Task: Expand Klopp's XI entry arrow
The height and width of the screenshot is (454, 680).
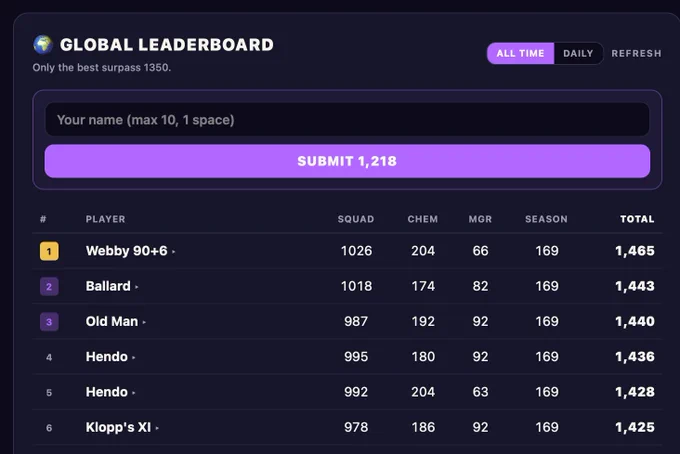Action: coord(157,428)
